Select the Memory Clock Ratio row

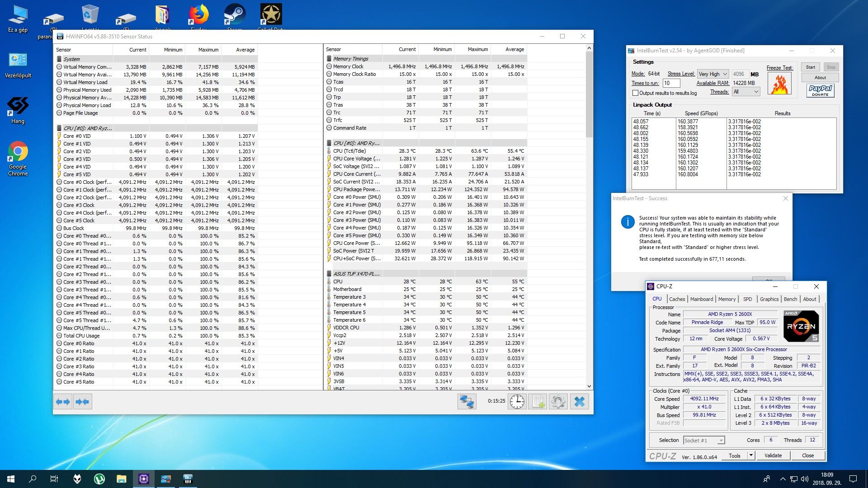click(426, 74)
